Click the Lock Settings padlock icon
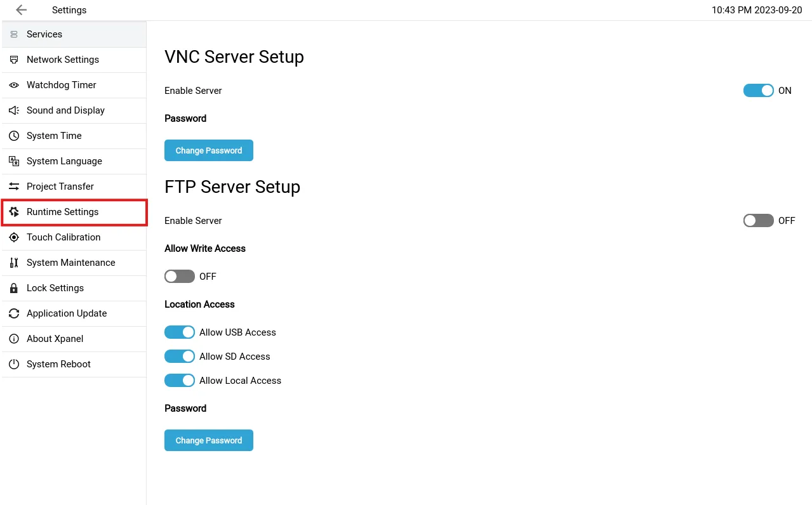812x505 pixels. (14, 288)
